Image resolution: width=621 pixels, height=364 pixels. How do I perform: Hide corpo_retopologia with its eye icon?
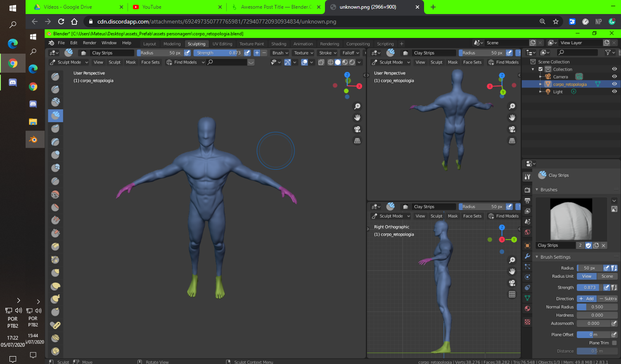click(x=614, y=84)
